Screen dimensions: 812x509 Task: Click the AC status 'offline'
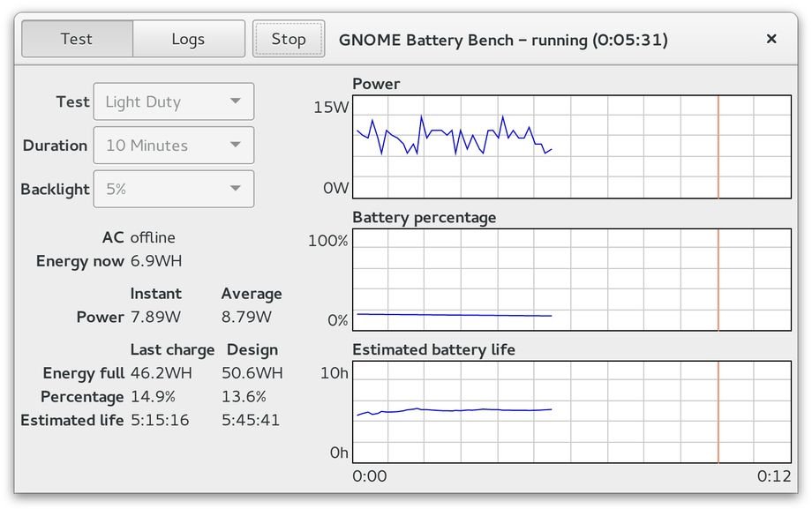[x=153, y=237]
